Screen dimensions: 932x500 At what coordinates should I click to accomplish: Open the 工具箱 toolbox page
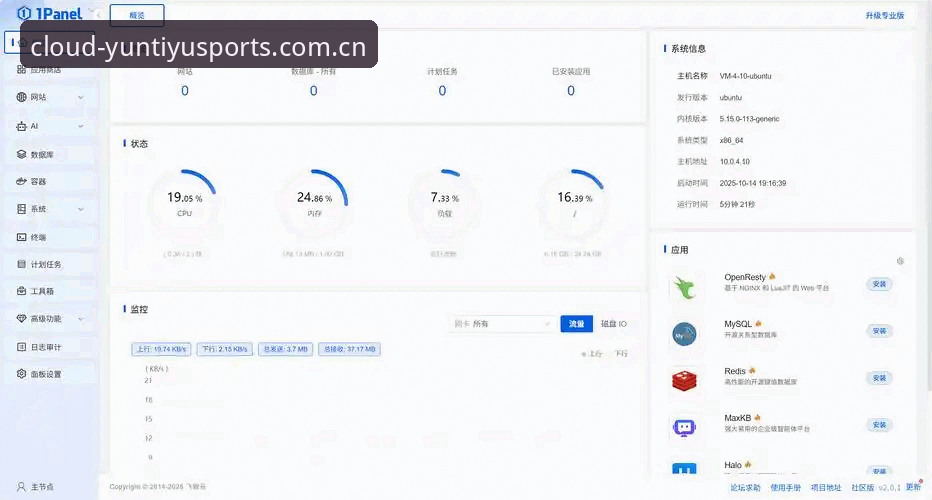coord(50,291)
